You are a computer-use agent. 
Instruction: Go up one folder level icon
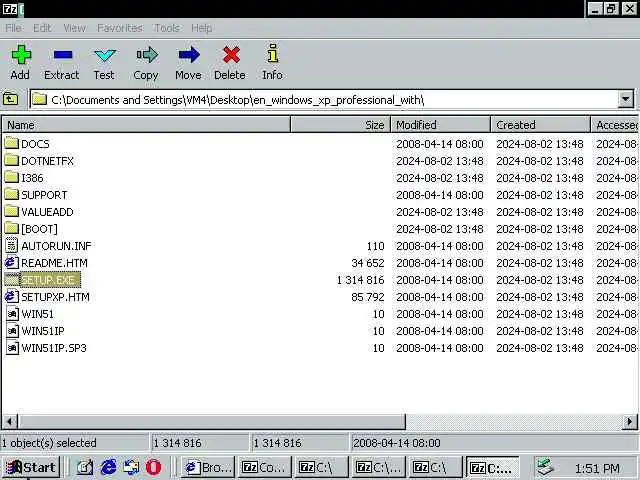(10, 99)
